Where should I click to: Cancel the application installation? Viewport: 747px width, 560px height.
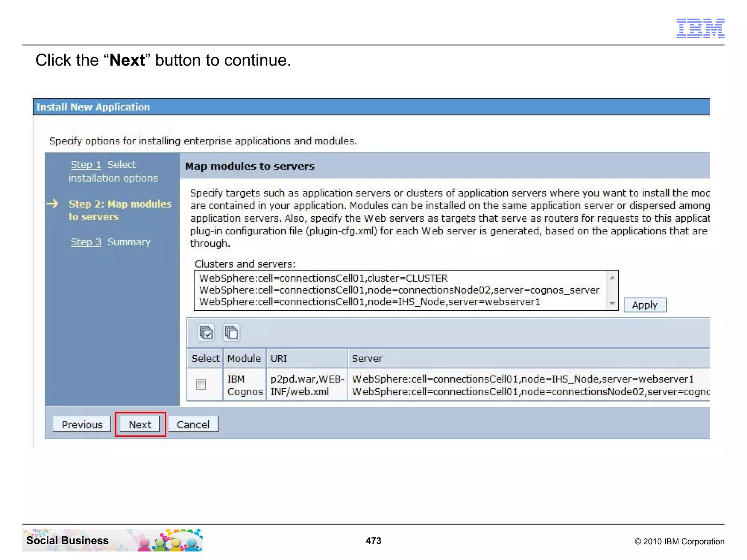click(193, 424)
